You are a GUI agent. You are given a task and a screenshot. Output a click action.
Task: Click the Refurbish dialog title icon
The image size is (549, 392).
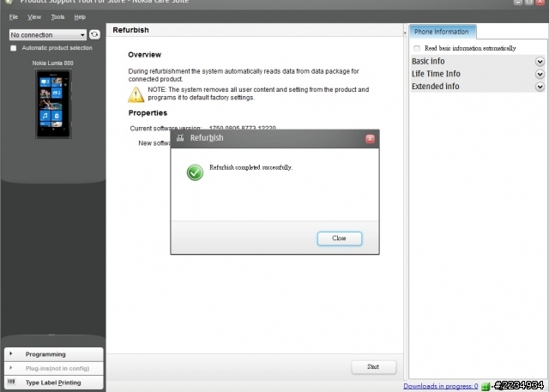pos(180,138)
